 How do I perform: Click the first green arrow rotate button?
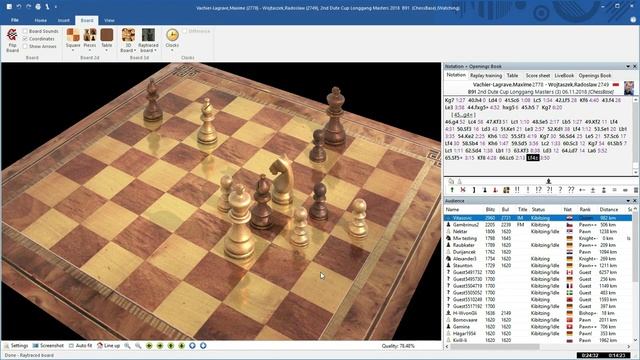tap(149, 346)
